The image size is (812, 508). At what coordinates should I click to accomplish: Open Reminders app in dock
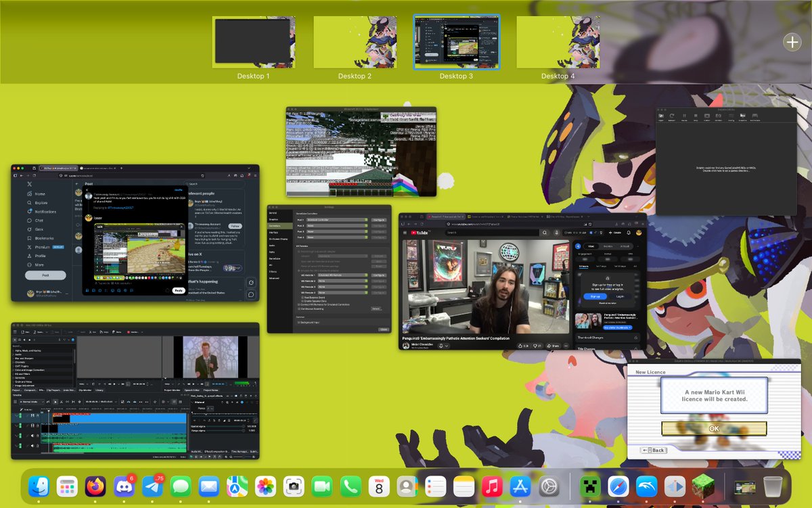pos(436,487)
